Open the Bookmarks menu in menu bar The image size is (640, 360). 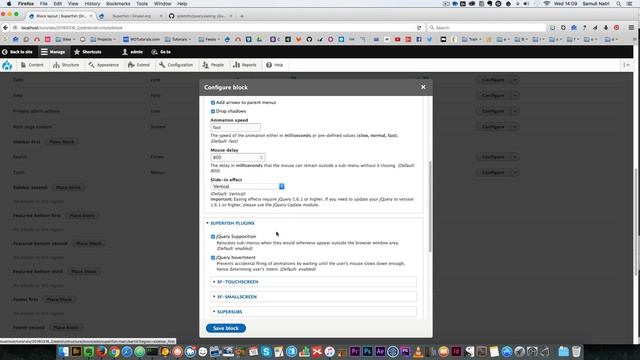118,4
